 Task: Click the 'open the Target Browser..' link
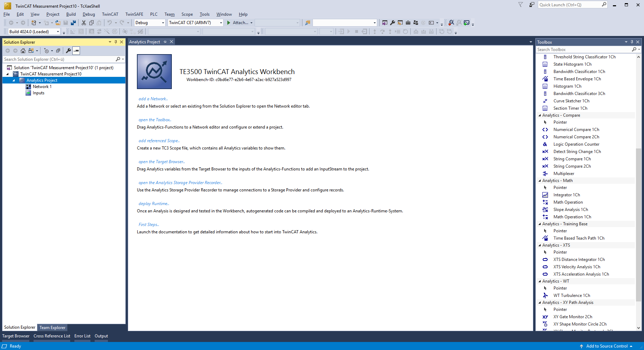162,162
